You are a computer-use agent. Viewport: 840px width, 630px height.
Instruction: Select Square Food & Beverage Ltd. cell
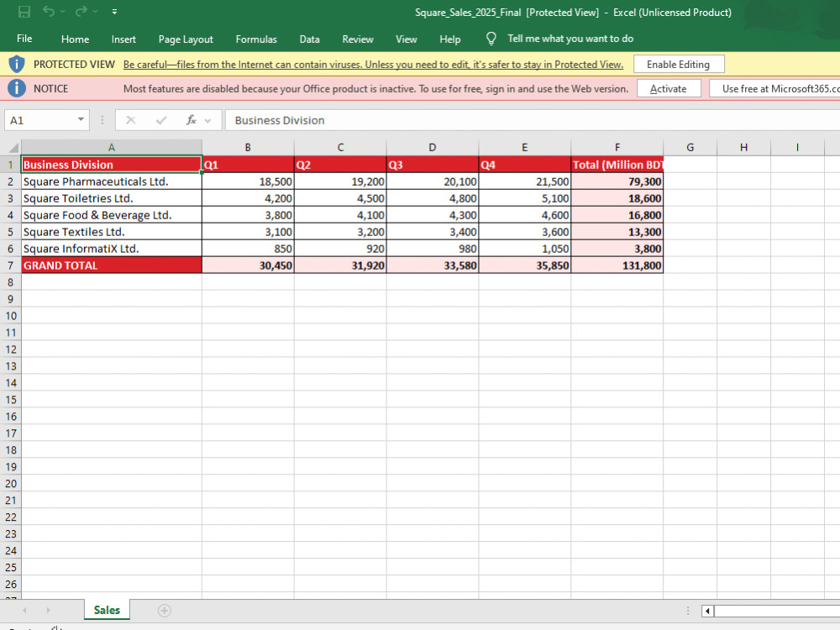coord(112,215)
